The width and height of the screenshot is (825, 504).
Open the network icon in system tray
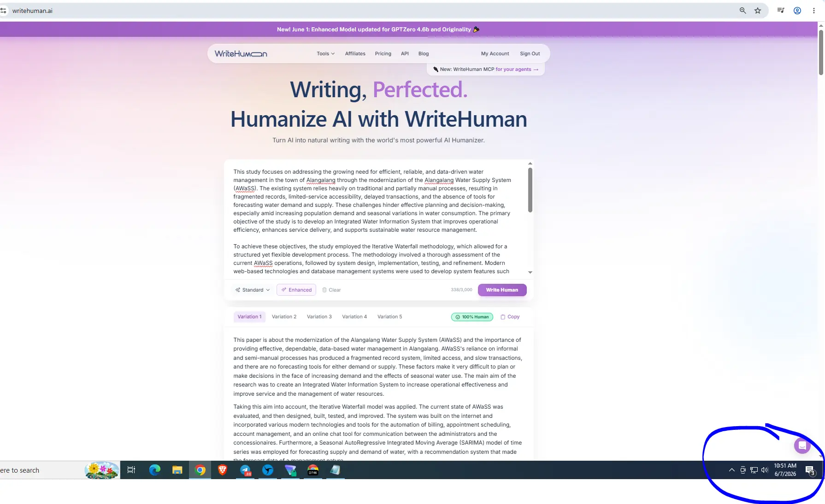coord(754,470)
